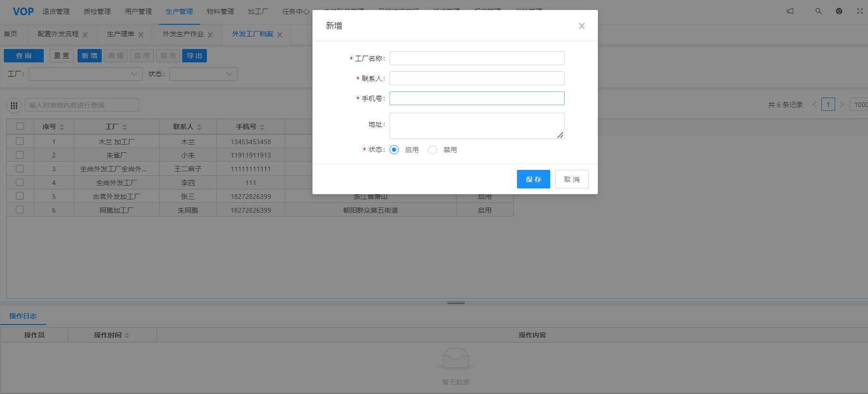Click the 保存 button in dialog
The height and width of the screenshot is (394, 868).
[533, 179]
